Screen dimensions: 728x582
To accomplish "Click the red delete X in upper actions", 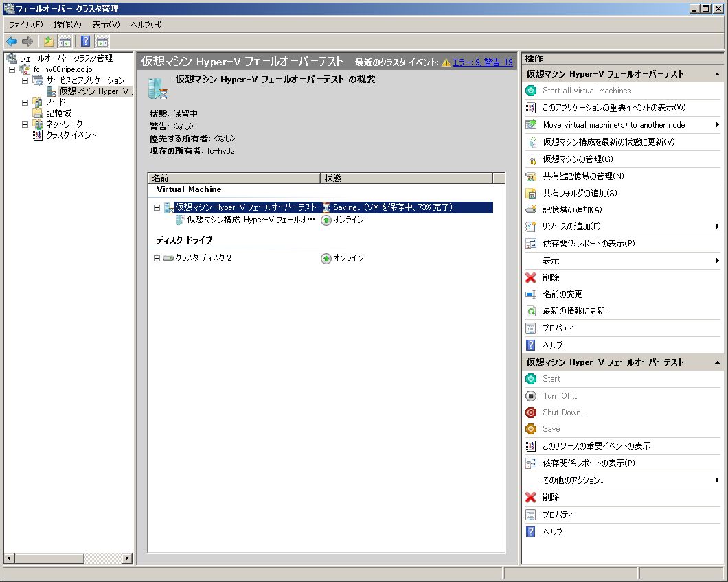I will coord(531,278).
